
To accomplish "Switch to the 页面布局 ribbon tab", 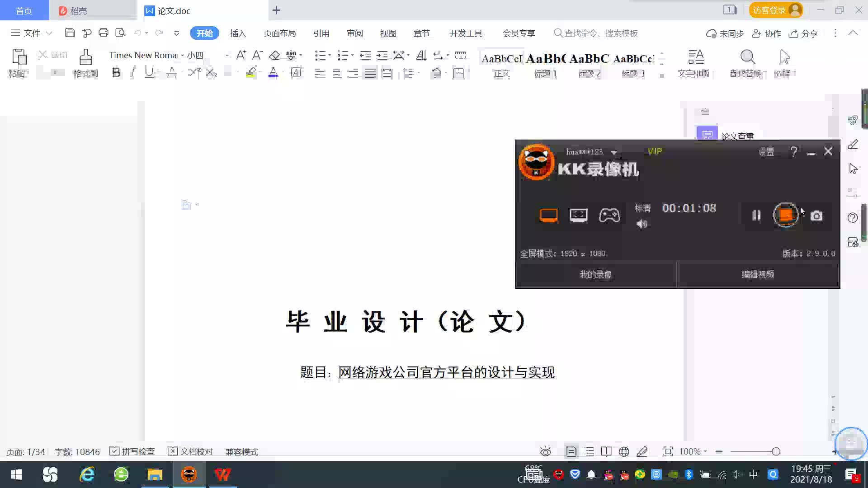I will 279,33.
